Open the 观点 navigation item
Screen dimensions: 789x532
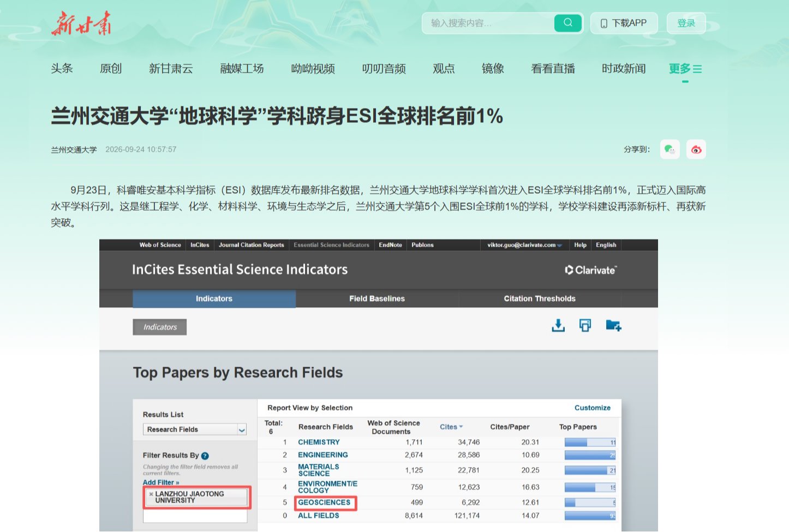point(444,68)
